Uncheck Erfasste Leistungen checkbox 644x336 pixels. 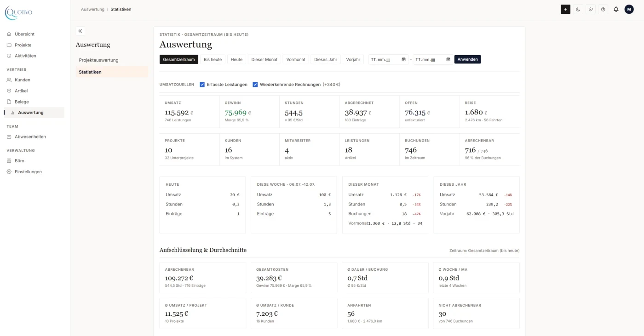[202, 85]
